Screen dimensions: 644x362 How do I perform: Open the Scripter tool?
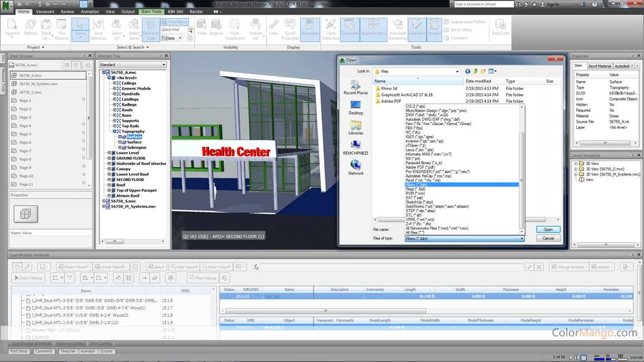click(x=434, y=29)
